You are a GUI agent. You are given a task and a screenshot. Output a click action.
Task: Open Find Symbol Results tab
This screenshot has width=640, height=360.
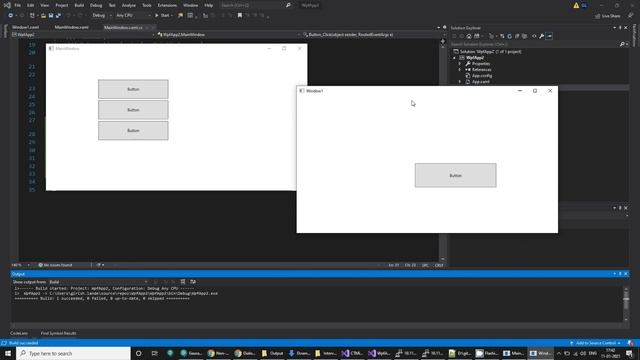coord(58,333)
